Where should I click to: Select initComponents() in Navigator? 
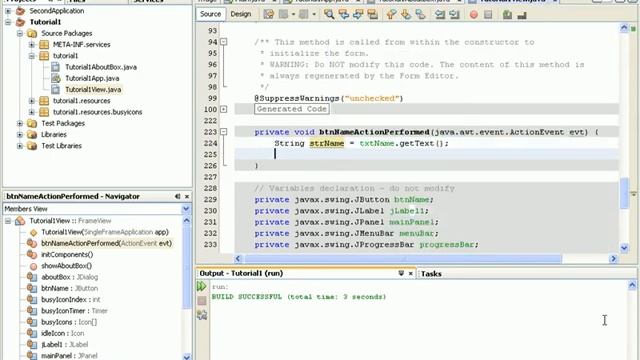pos(67,255)
